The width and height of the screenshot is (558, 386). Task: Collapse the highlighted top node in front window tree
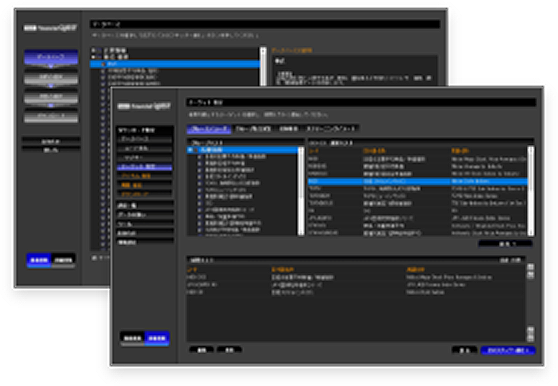coord(190,150)
